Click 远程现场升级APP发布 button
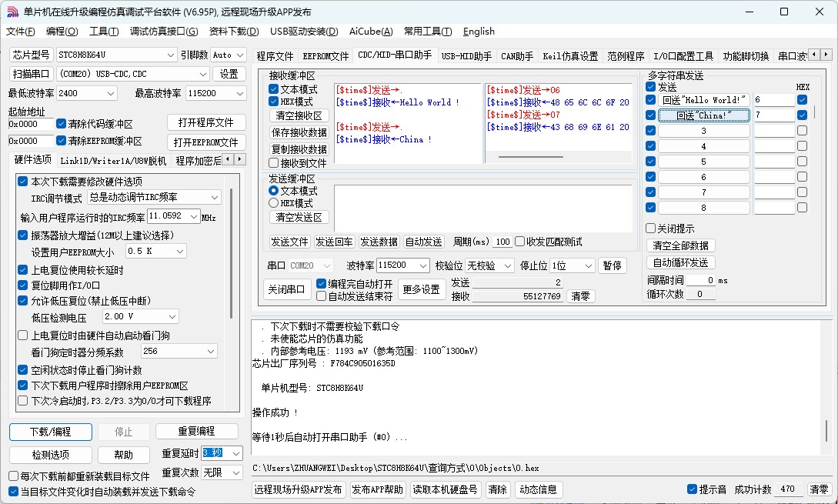This screenshot has height=504, width=838. pyautogui.click(x=299, y=489)
